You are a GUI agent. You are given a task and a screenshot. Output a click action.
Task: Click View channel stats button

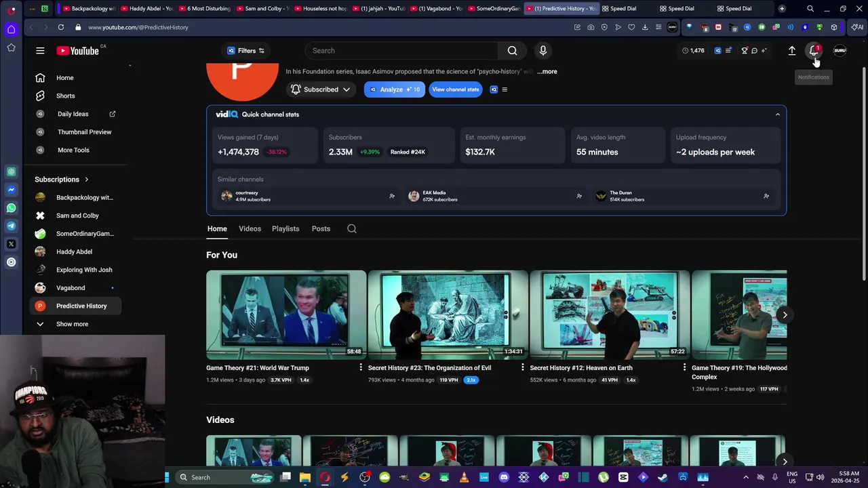[455, 89]
